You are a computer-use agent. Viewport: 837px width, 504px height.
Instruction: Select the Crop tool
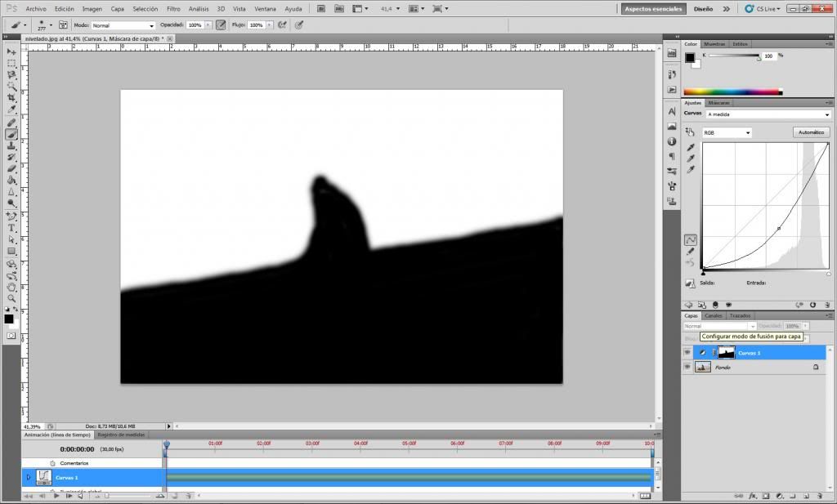(11, 98)
